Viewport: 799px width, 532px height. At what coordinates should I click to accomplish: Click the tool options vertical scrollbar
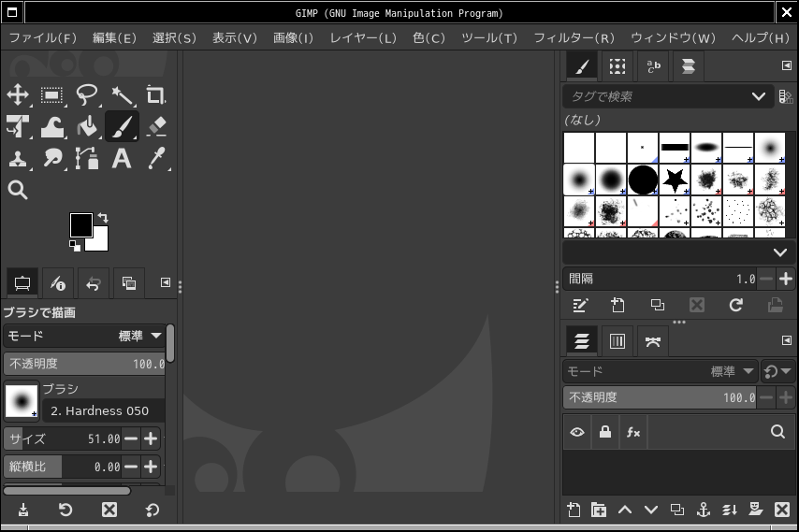pyautogui.click(x=170, y=344)
